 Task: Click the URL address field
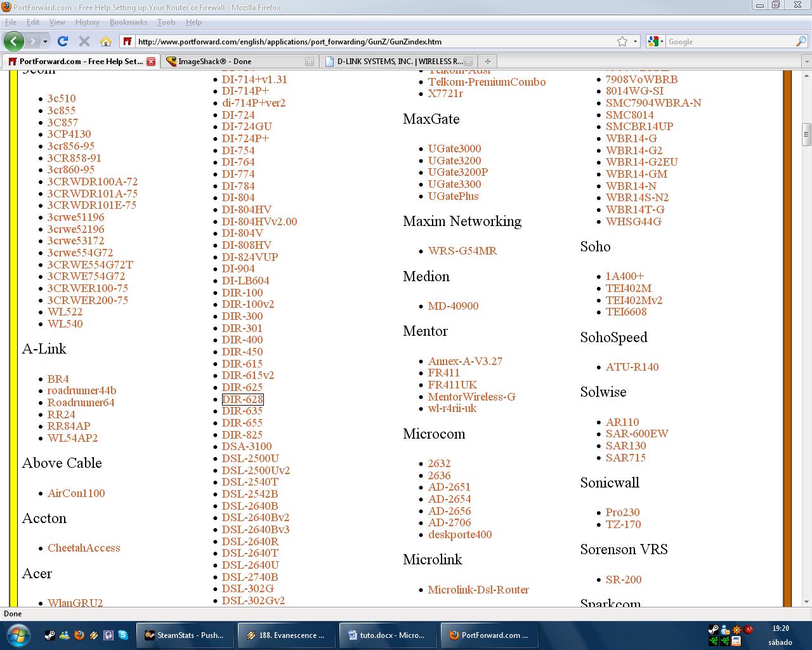(374, 41)
